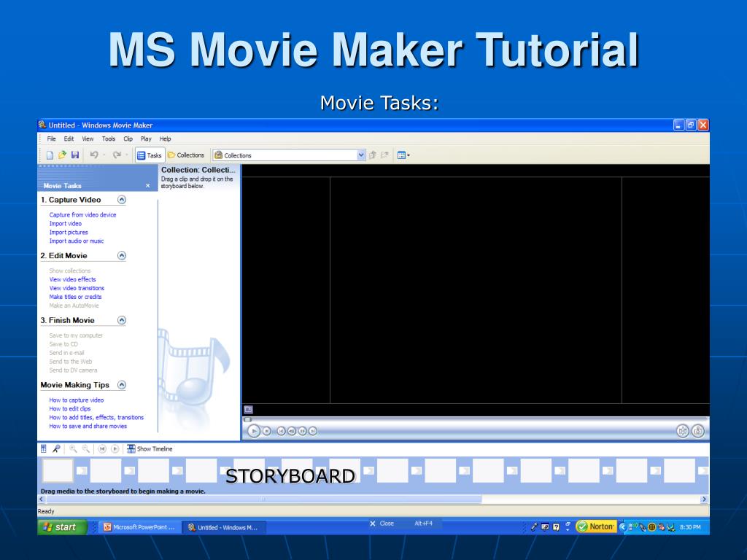Click the Split Clip icon
The height and width of the screenshot is (560, 747).
click(x=683, y=431)
